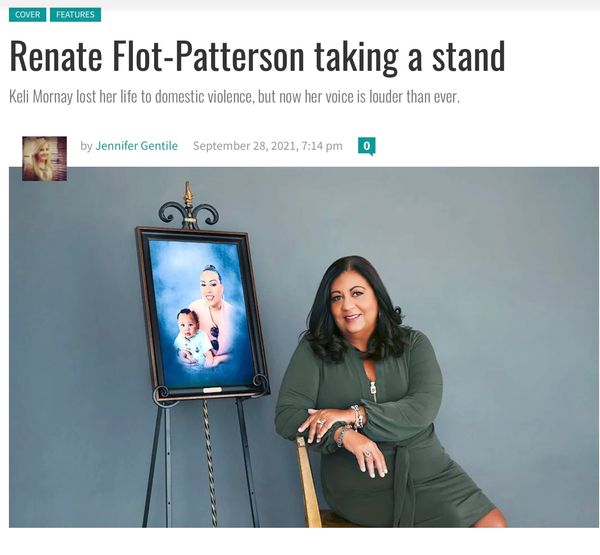Screen dimensions: 600x555
Task: Click the easel's twisted center leg
Action: (x=209, y=463)
